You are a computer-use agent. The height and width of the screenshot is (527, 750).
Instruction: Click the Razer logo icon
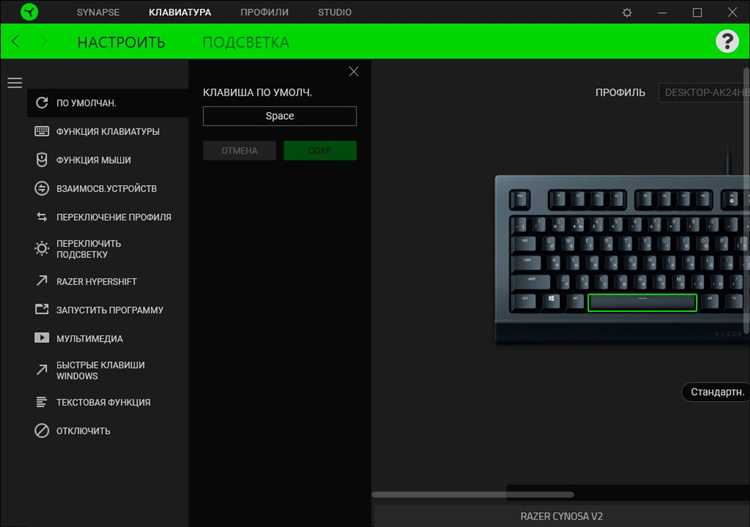coord(29,11)
